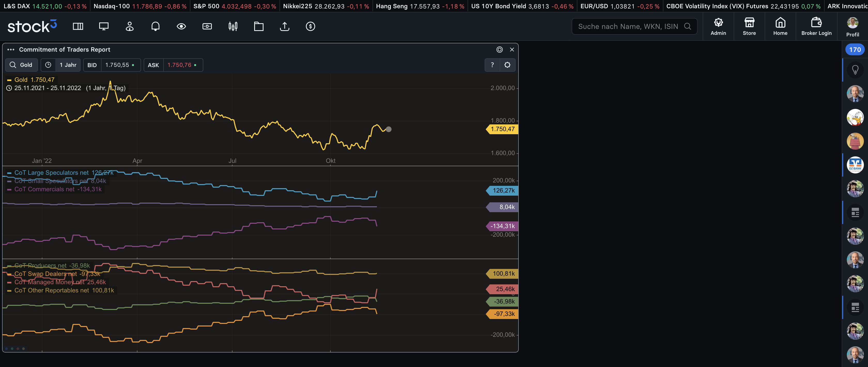Click the help question mark button

[x=492, y=65]
